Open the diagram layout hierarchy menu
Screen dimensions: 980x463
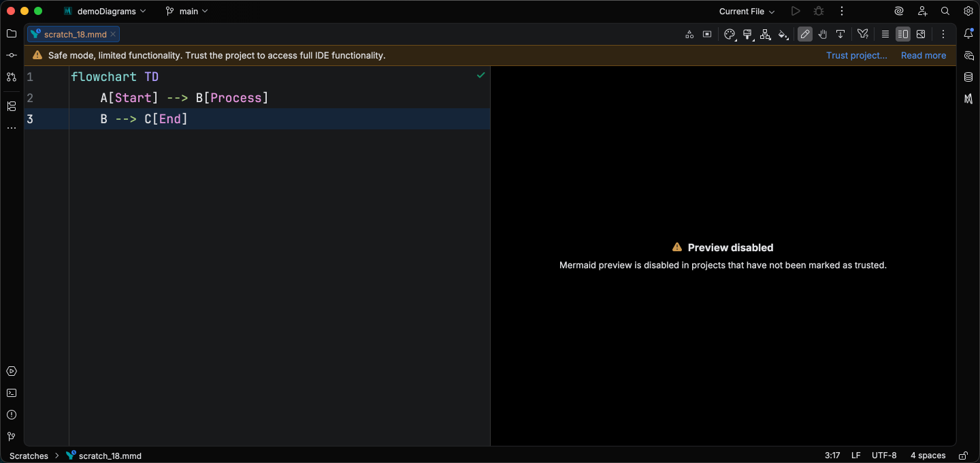[765, 34]
